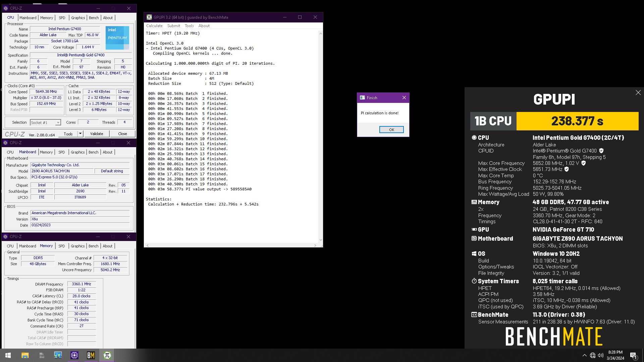644x362 pixels.
Task: Open the notification center icon
Action: coord(633,355)
